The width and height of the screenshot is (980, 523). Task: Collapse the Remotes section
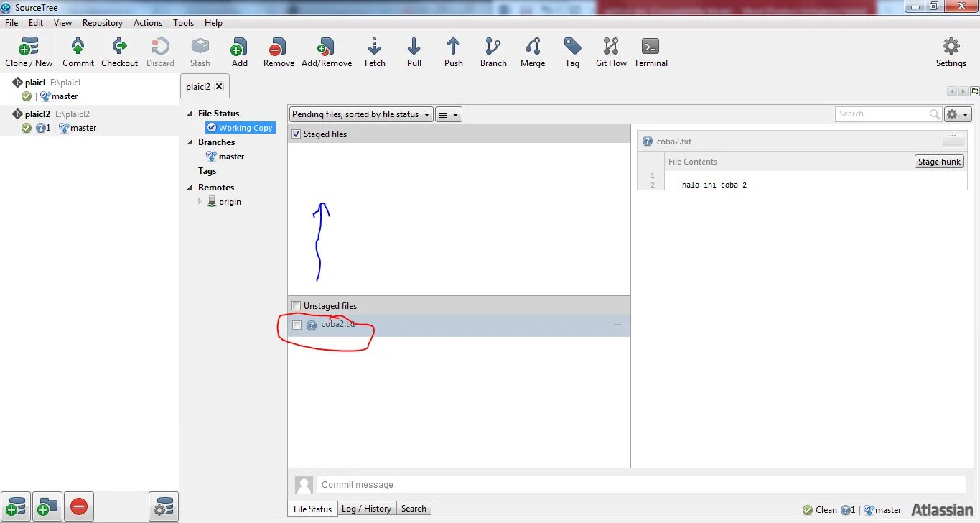(191, 188)
